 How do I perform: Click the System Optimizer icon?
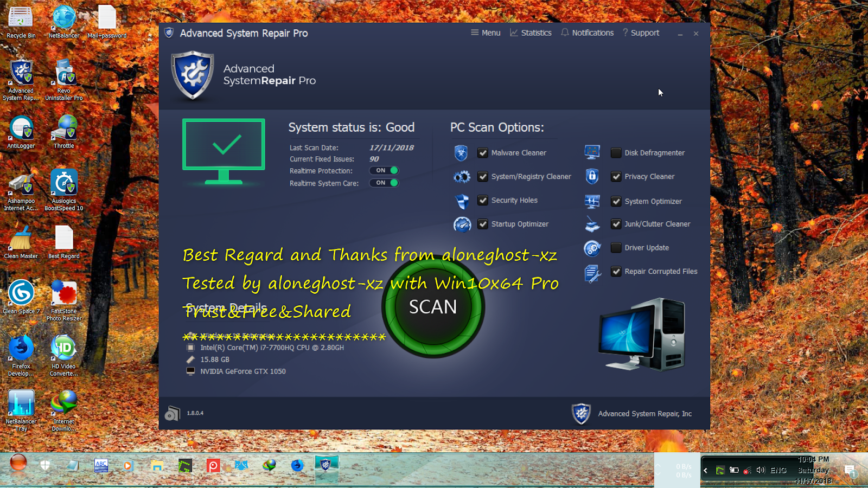592,202
